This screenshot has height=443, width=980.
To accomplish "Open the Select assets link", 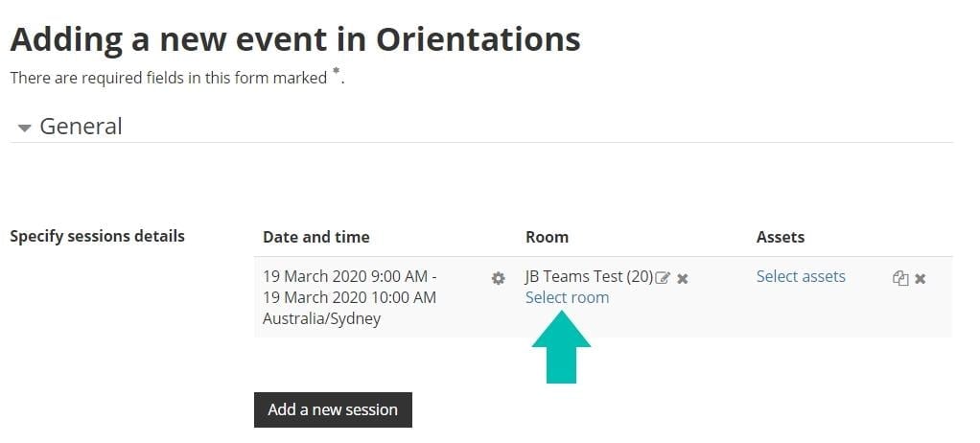I will click(801, 276).
